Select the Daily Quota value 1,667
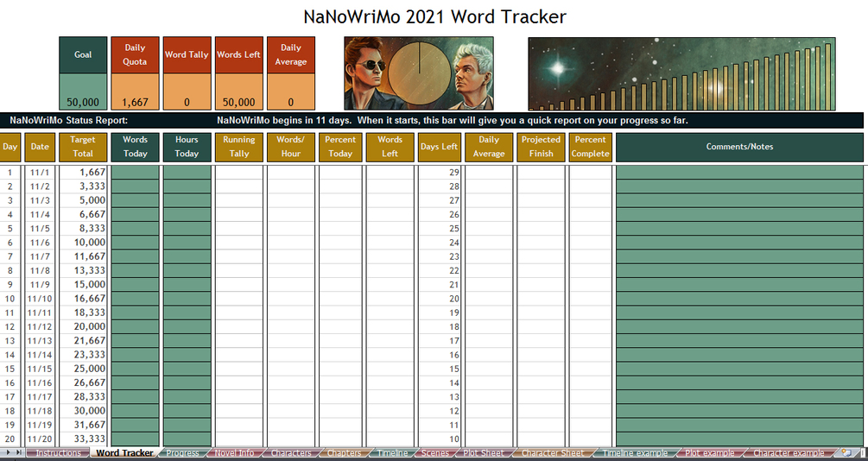 click(135, 92)
